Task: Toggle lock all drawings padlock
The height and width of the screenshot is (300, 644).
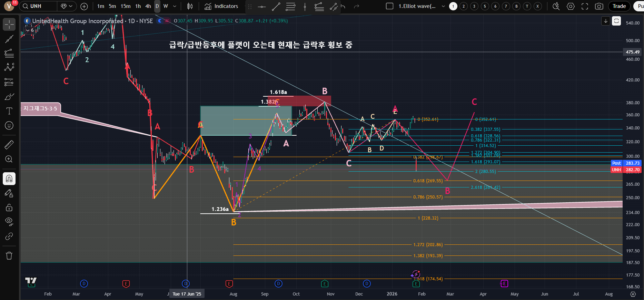Action: (9, 207)
